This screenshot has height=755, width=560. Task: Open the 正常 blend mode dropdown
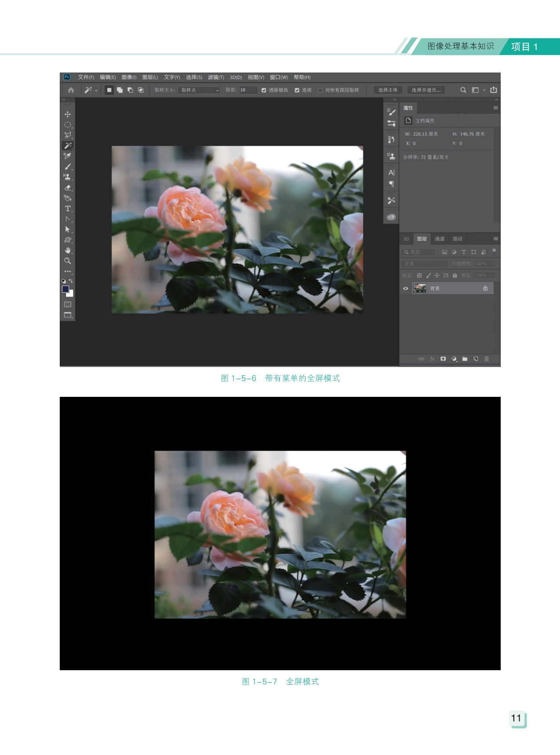424,264
